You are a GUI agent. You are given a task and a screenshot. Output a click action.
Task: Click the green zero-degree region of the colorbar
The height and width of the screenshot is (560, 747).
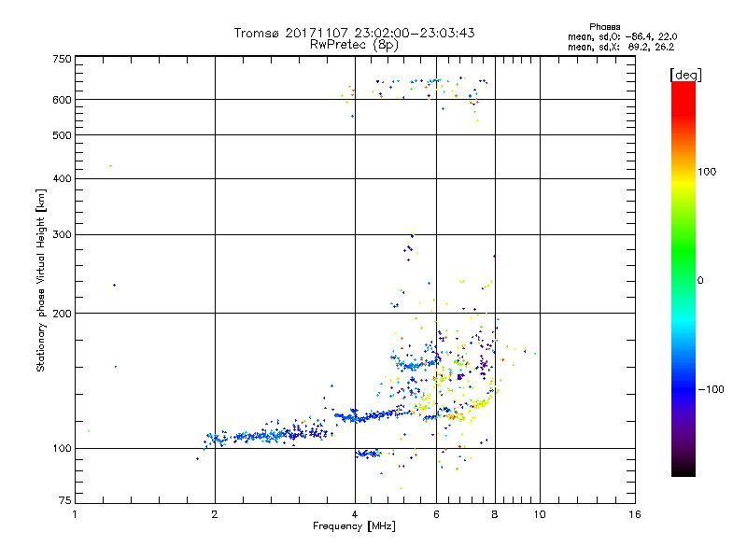click(684, 280)
